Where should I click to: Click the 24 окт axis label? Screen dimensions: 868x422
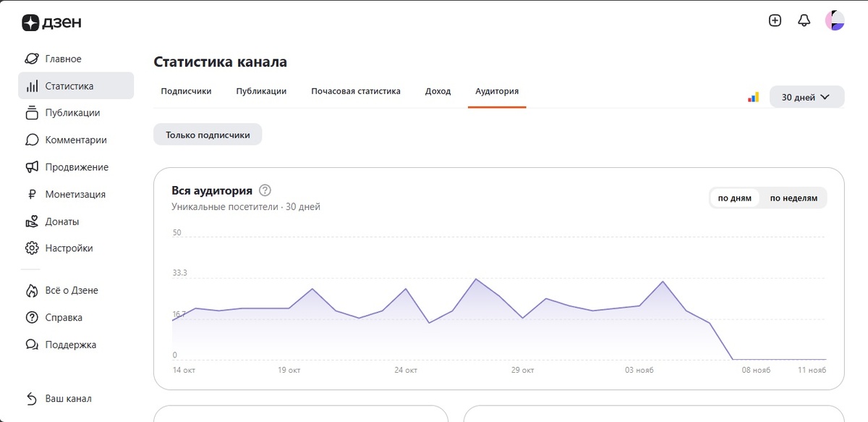(x=406, y=371)
